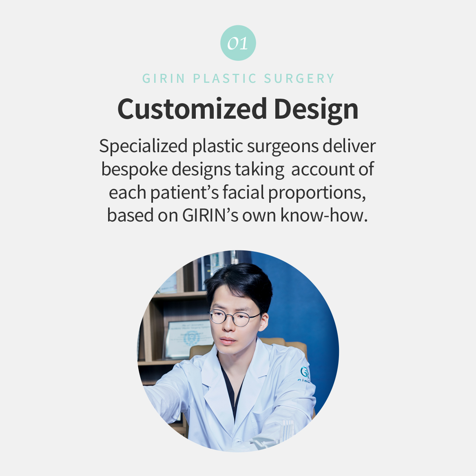Click the line "each patient's facial proportions,"
Image resolution: width=476 pixels, height=476 pixels.
pos(237,192)
